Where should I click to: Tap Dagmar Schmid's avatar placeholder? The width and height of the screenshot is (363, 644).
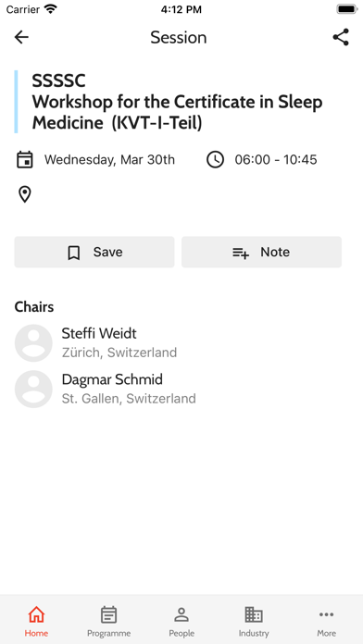(33, 389)
